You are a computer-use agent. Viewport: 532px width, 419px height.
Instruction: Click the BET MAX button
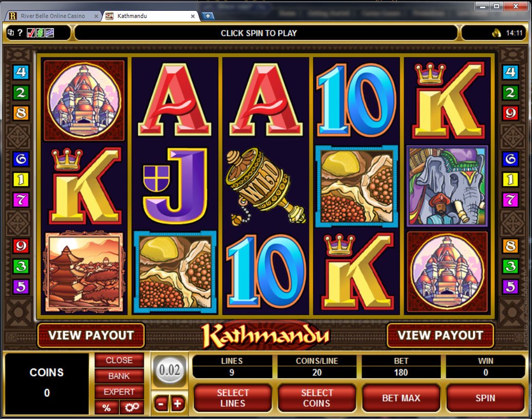click(x=401, y=398)
